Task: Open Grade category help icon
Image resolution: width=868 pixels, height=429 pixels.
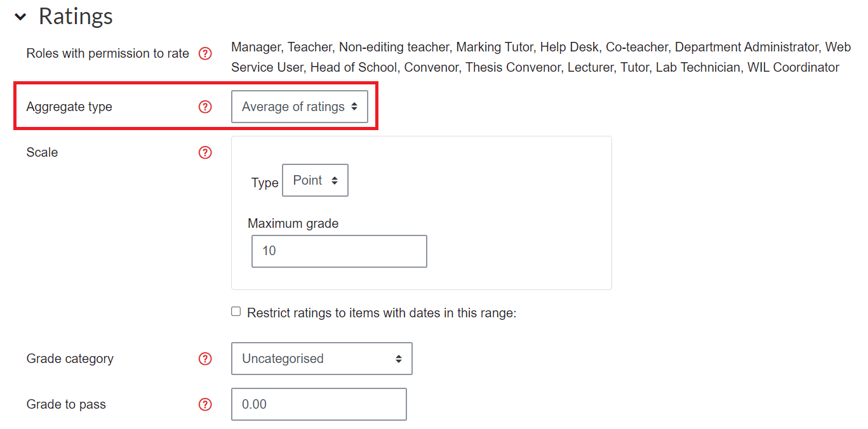Action: point(205,359)
